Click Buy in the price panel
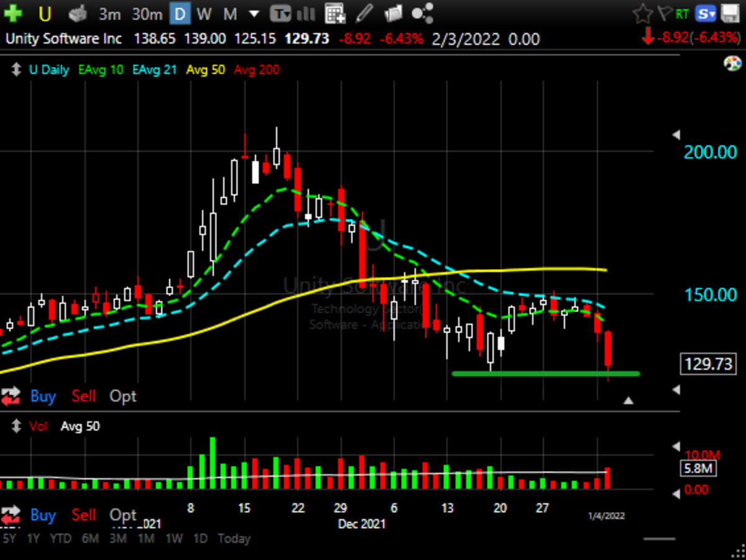The height and width of the screenshot is (560, 746). [42, 396]
